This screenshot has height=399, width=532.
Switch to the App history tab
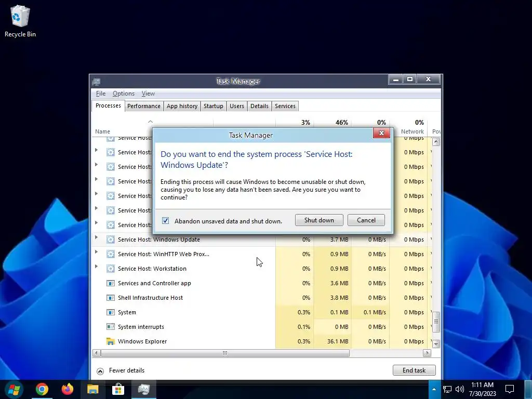pyautogui.click(x=182, y=106)
